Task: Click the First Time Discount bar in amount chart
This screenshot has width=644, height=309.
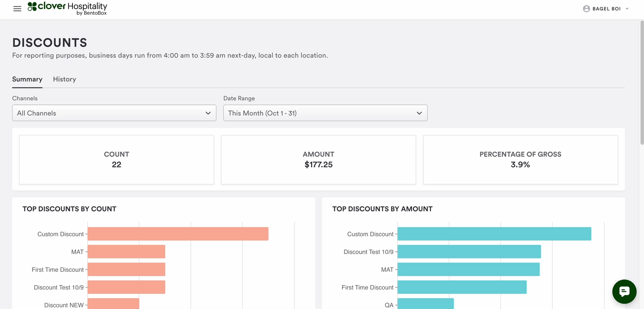Action: (x=462, y=287)
